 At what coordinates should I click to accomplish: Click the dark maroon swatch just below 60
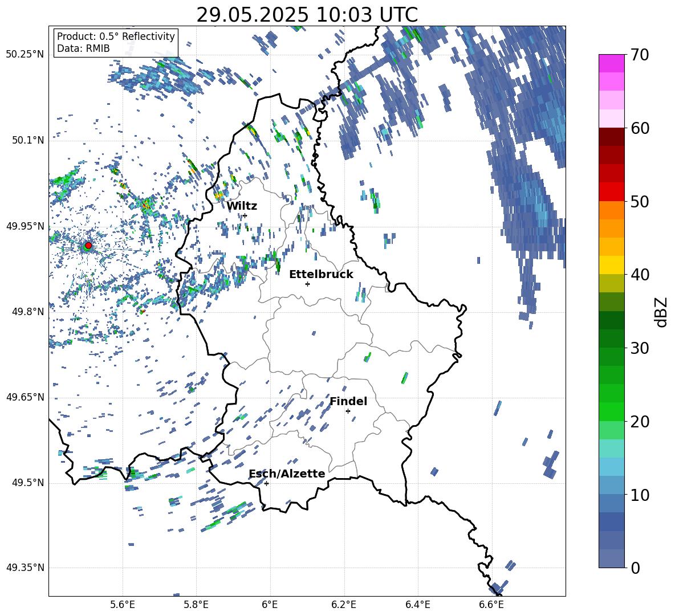[x=611, y=137]
